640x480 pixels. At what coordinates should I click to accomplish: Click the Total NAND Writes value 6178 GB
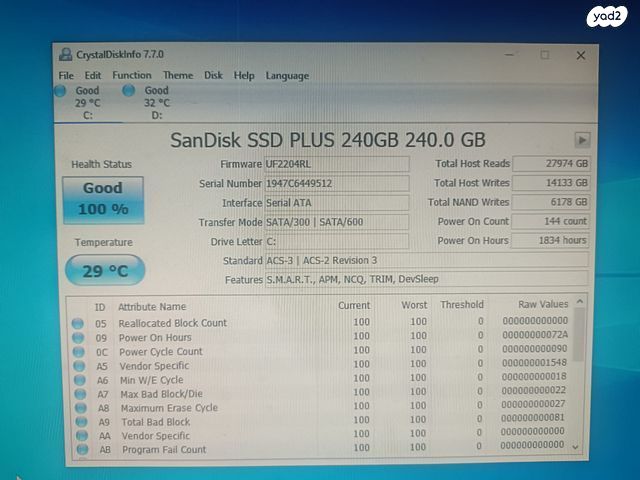coord(550,202)
